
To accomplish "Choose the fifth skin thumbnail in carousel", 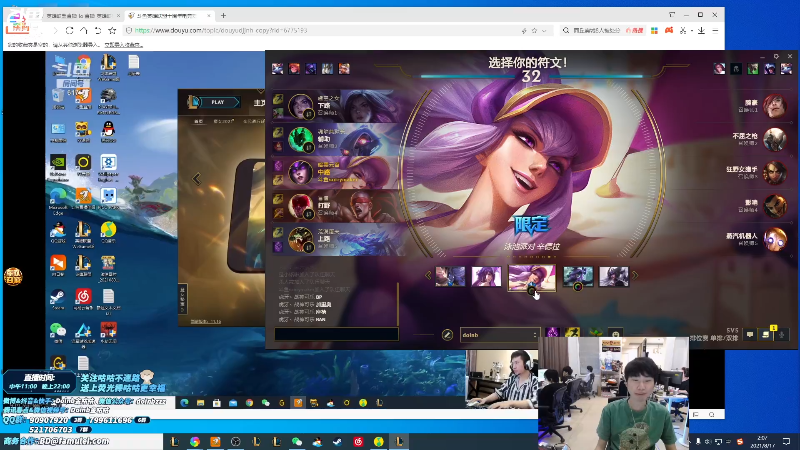I will pyautogui.click(x=614, y=277).
